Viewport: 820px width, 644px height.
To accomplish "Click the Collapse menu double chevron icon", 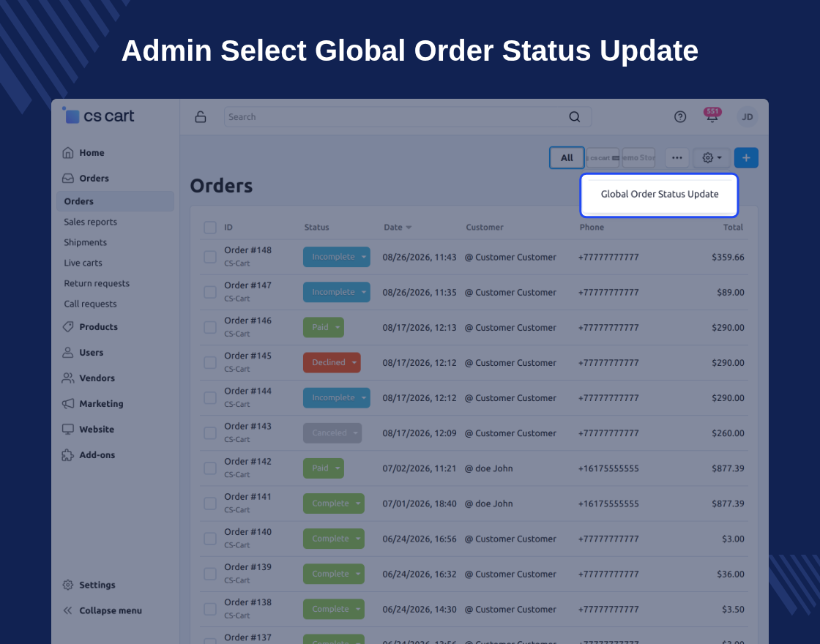I will (x=67, y=610).
